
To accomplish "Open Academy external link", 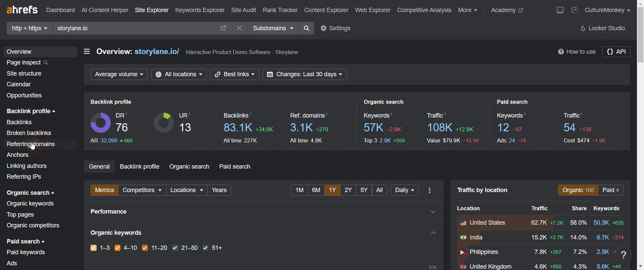I will tap(507, 10).
